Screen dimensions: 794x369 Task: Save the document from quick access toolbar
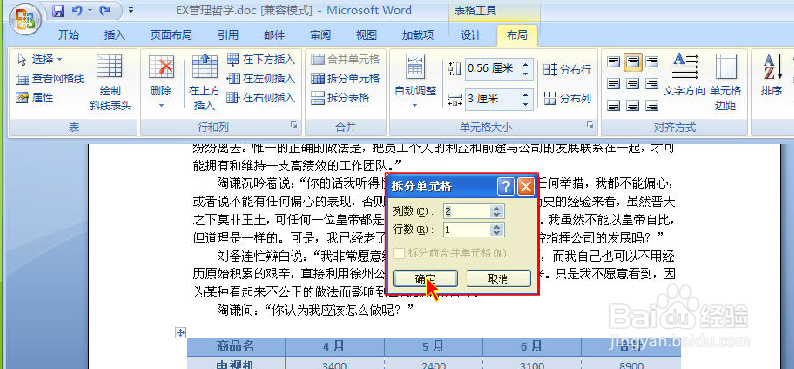tap(59, 10)
